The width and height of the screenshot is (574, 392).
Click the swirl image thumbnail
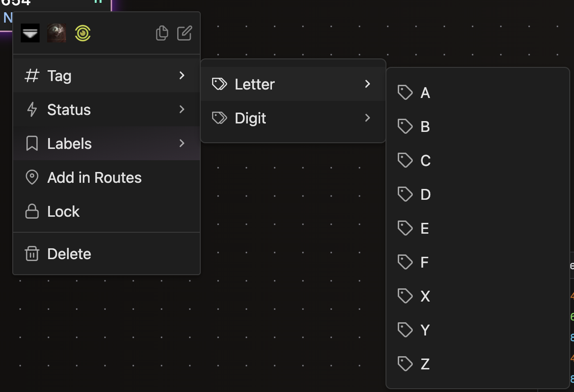(x=57, y=33)
